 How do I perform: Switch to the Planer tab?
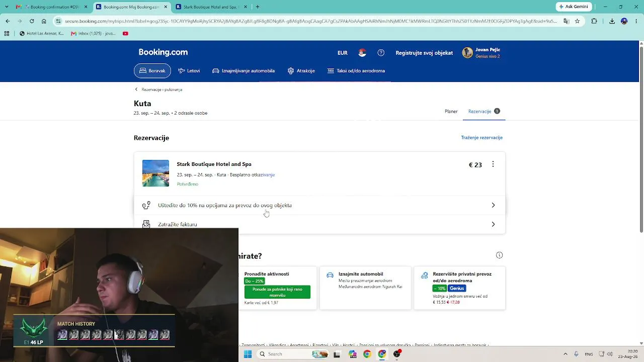coord(451,111)
